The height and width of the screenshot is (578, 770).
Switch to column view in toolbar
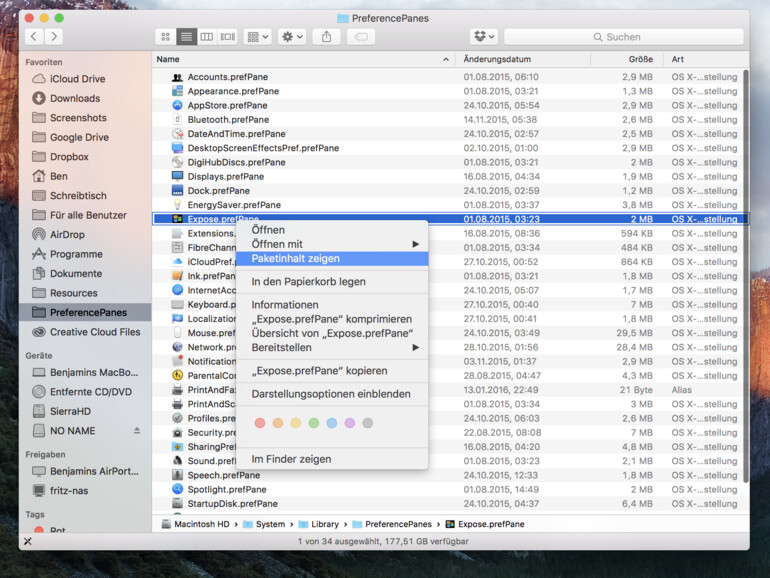point(207,37)
